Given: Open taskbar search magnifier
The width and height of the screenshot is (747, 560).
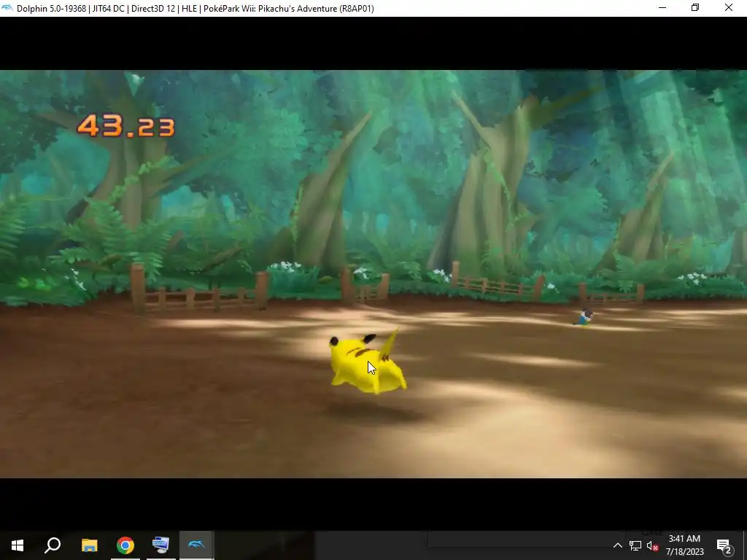Looking at the screenshot, I should 53,545.
